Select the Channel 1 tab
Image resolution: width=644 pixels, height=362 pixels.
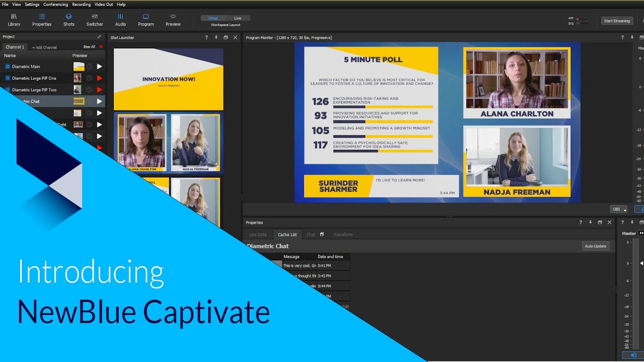pyautogui.click(x=15, y=47)
